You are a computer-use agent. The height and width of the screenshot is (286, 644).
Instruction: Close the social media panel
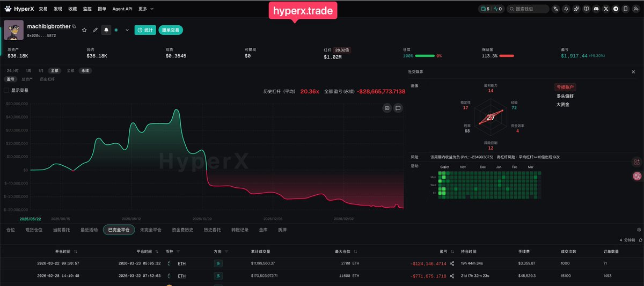coord(633,71)
